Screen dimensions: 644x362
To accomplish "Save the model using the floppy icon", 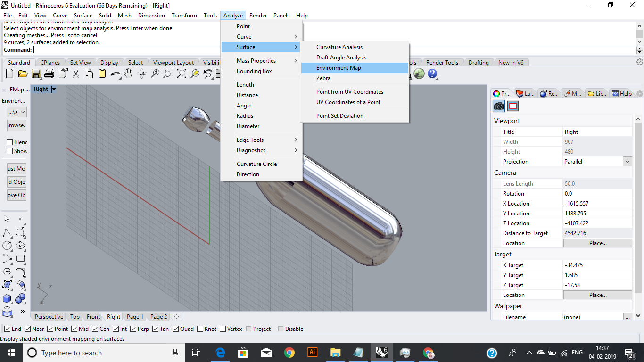I will coord(36,74).
